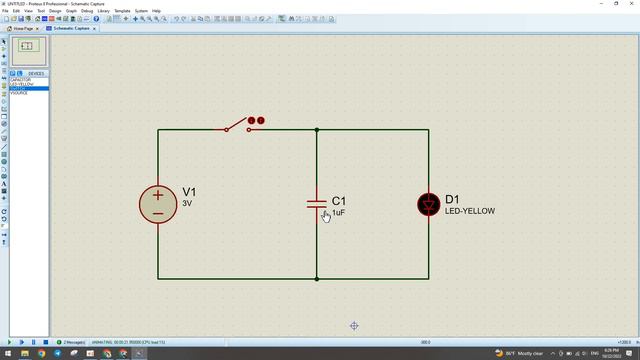Viewport: 640px width, 360px height.
Task: Open the Messages log in the status bar
Action: click(x=71, y=342)
